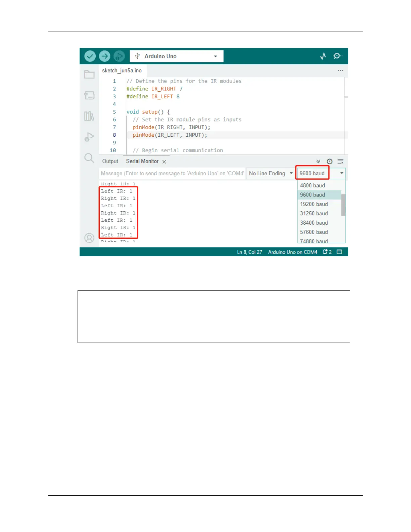This screenshot has height=532, width=411.
Task: Toggle timestamp clock icon in Serial Monitor
Action: pos(330,162)
